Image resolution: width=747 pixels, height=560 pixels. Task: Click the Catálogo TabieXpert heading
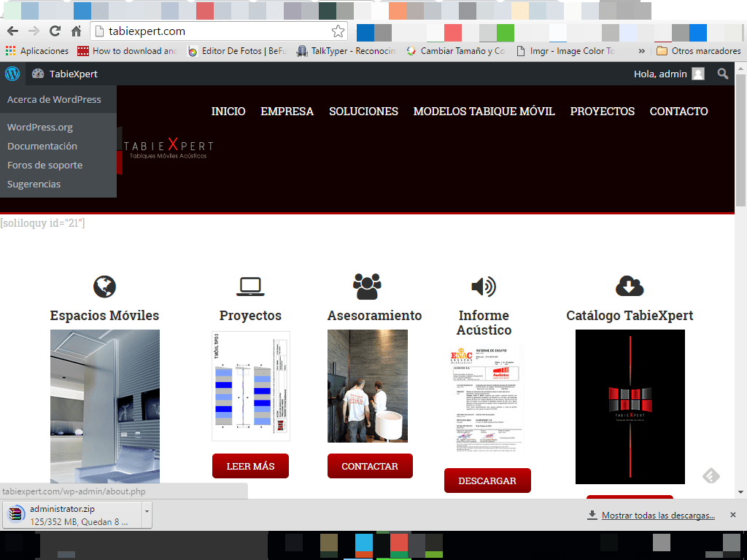pos(630,315)
